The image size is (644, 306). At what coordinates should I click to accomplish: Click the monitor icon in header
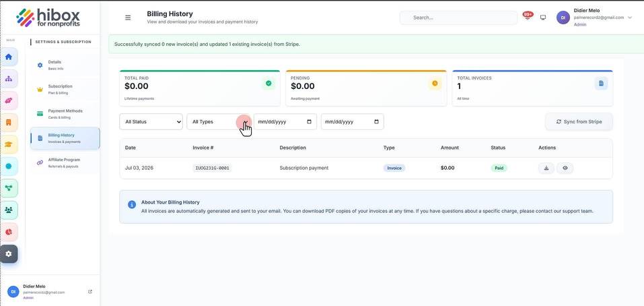pyautogui.click(x=543, y=18)
